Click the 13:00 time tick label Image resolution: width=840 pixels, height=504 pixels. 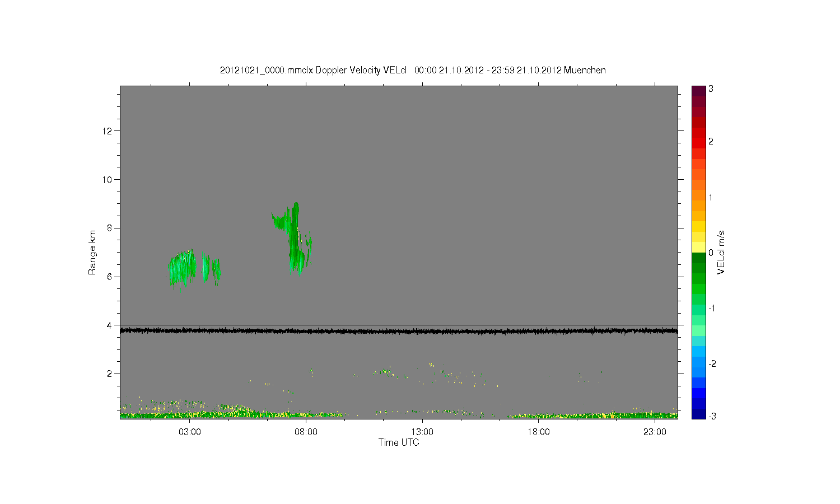(422, 432)
